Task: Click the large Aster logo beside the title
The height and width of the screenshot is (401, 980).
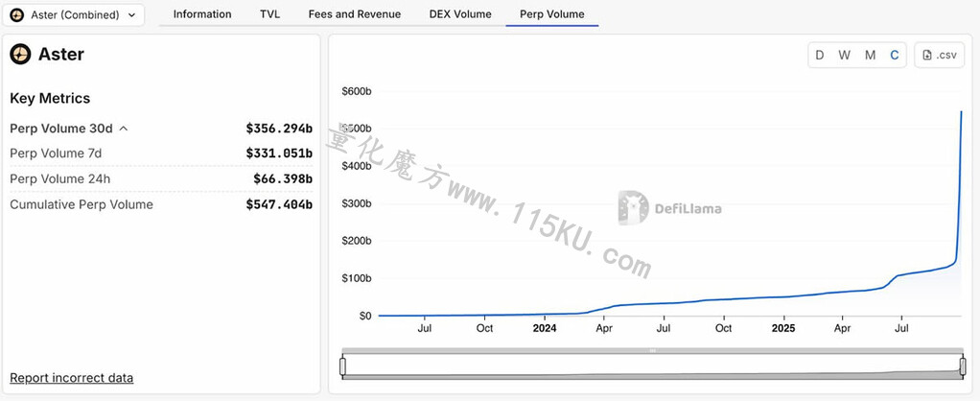Action: point(21,55)
